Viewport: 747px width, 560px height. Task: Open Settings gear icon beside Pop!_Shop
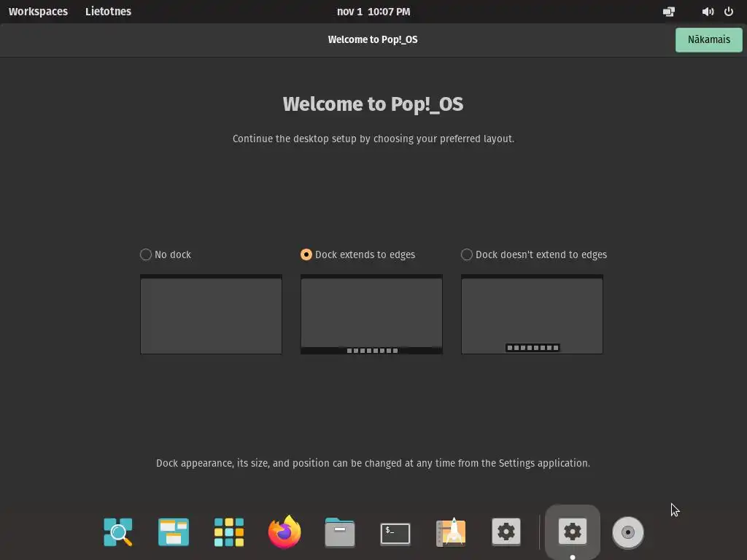click(506, 532)
